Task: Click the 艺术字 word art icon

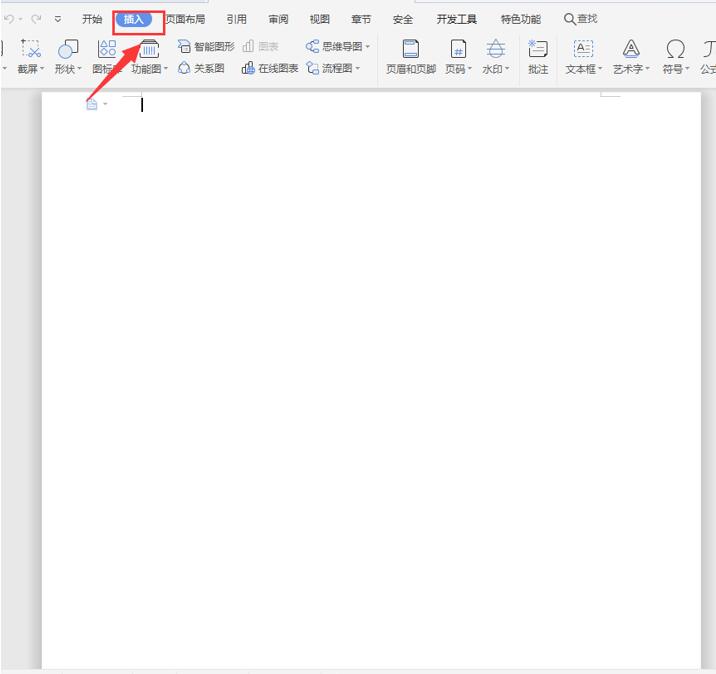Action: pos(631,48)
